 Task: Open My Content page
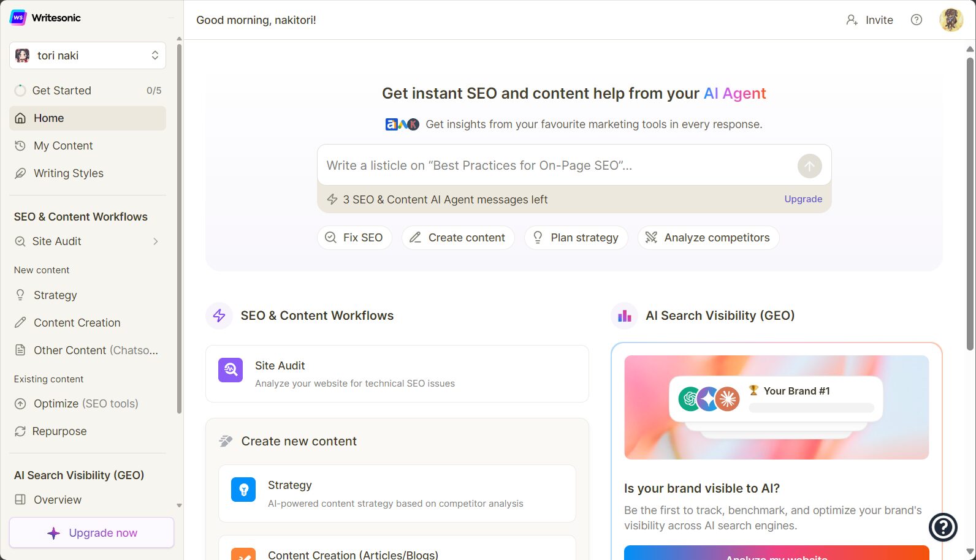pyautogui.click(x=88, y=146)
